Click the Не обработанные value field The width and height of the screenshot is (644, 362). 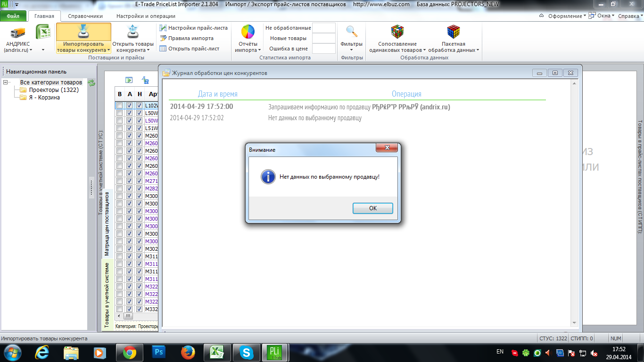click(324, 28)
